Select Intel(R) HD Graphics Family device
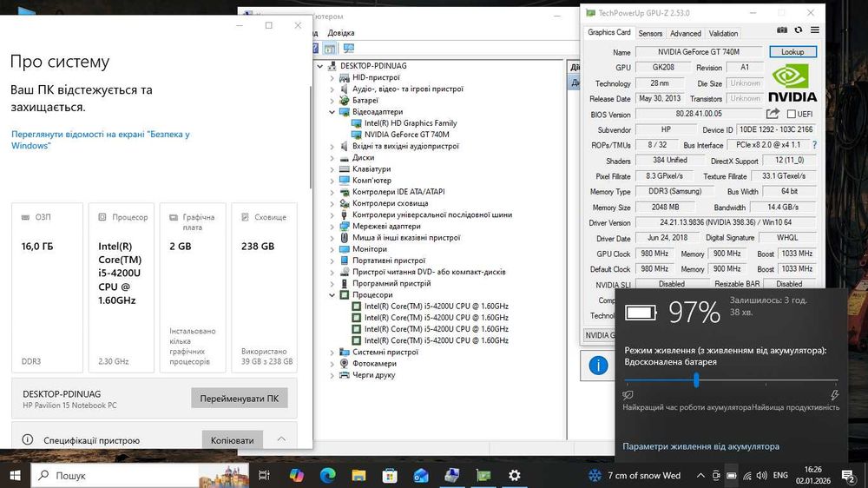The width and height of the screenshot is (868, 488). [411, 123]
